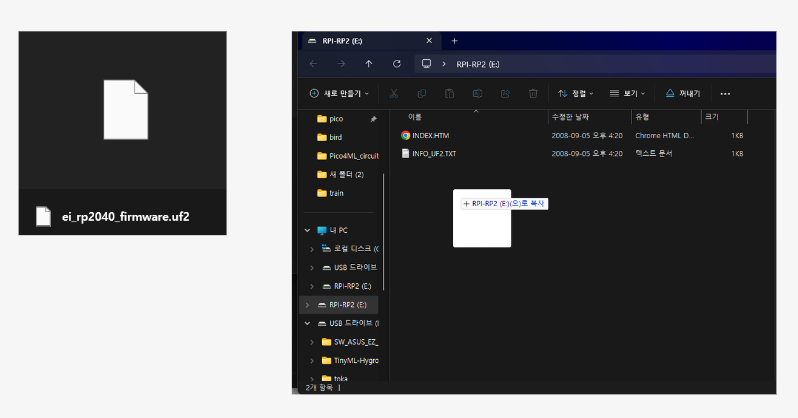Collapse the 내 PC tree node
This screenshot has width=798, height=418.
pyautogui.click(x=307, y=230)
